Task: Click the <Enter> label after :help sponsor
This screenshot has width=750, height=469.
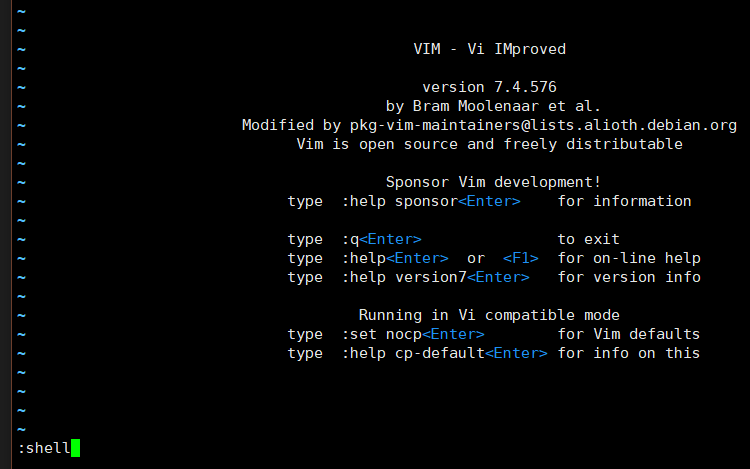Action: click(489, 201)
